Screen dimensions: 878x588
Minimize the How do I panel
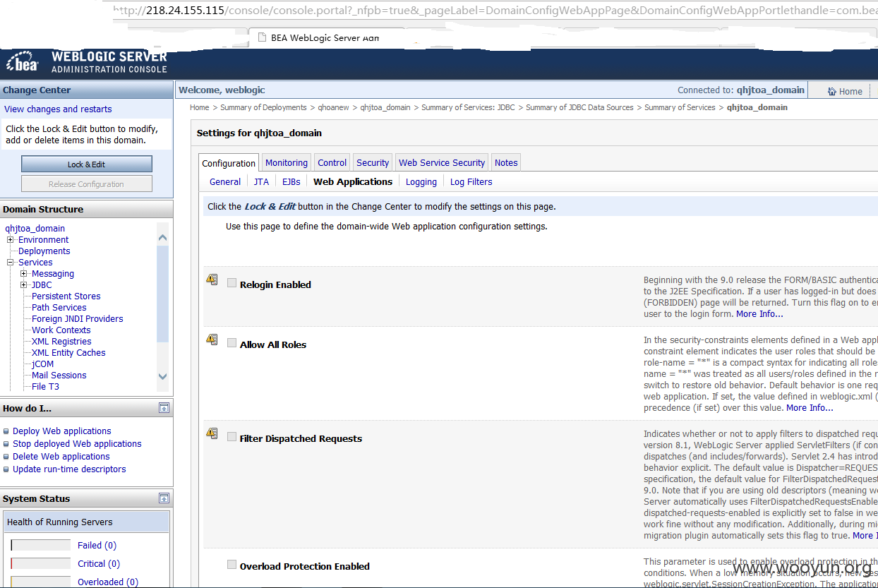(x=164, y=407)
